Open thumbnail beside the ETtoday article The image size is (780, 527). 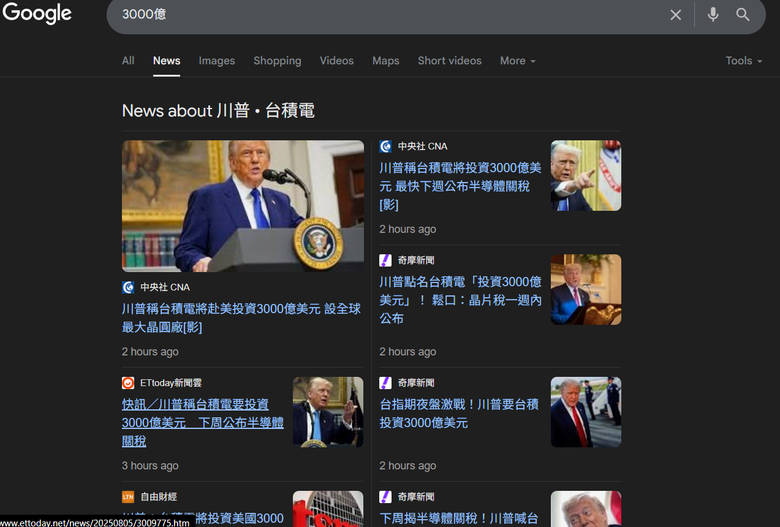point(328,412)
